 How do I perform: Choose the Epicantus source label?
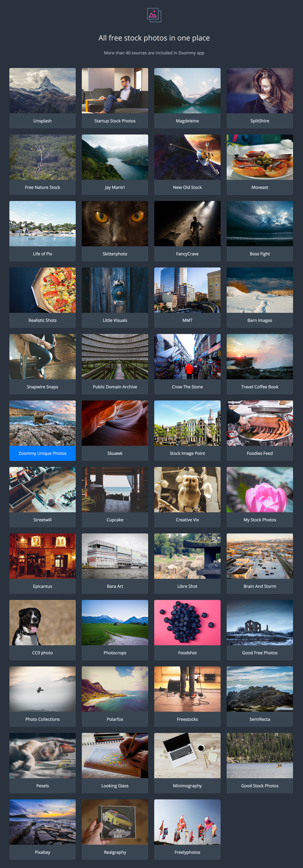click(43, 587)
